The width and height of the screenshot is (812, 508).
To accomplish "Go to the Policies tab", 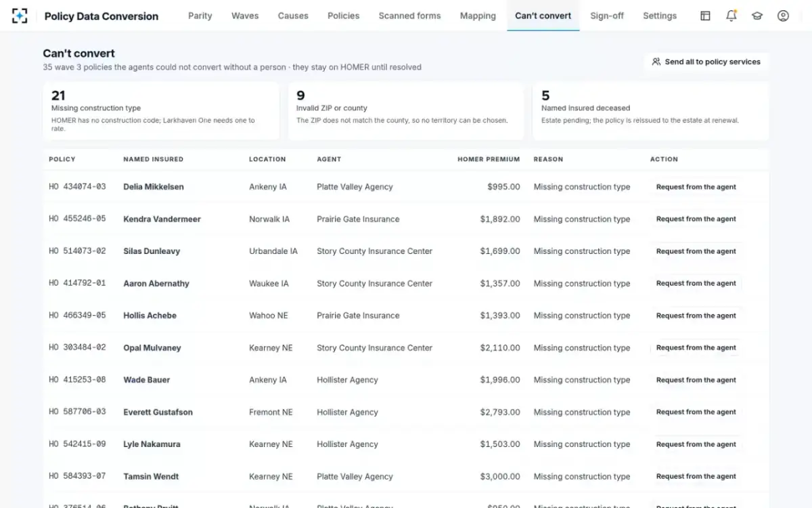I will (344, 16).
